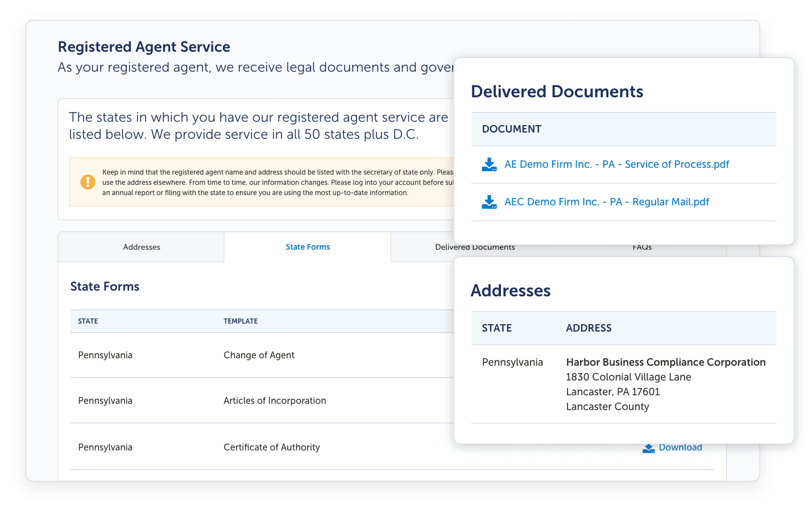Open AE Demo Firm Inc. Service of Process PDF

tap(616, 164)
